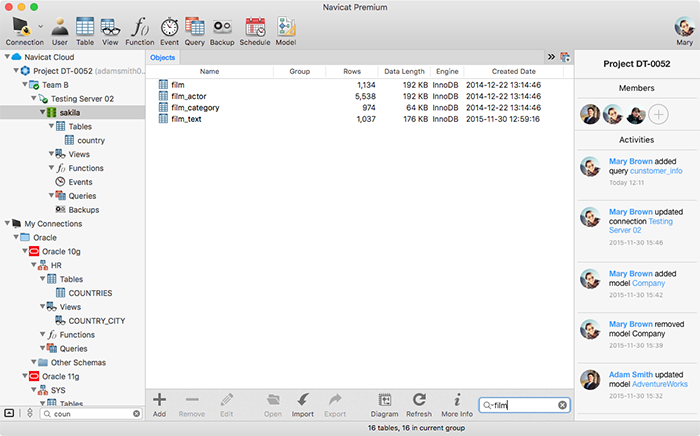Sort by Data Length column header

pos(404,71)
